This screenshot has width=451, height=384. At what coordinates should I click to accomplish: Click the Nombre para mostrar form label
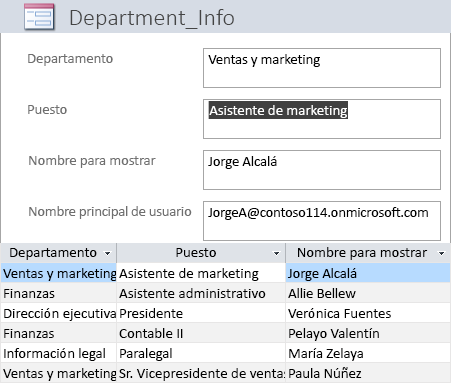(92, 161)
